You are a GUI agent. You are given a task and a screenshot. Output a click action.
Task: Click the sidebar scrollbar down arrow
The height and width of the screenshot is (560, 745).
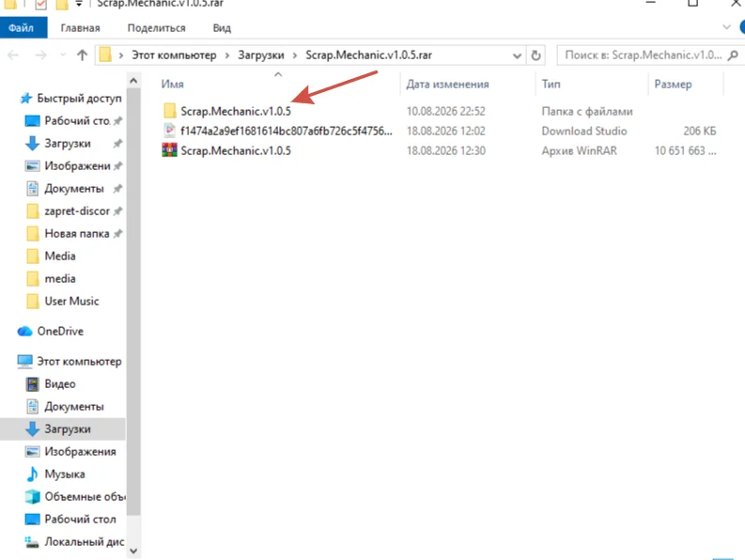[133, 551]
